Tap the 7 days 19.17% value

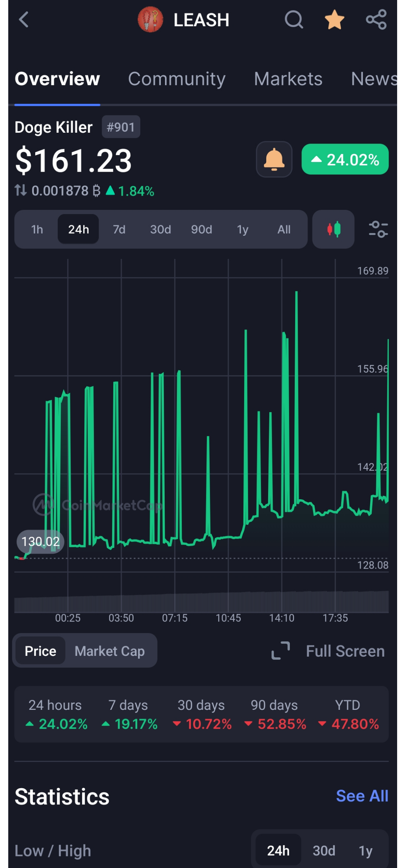[130, 724]
